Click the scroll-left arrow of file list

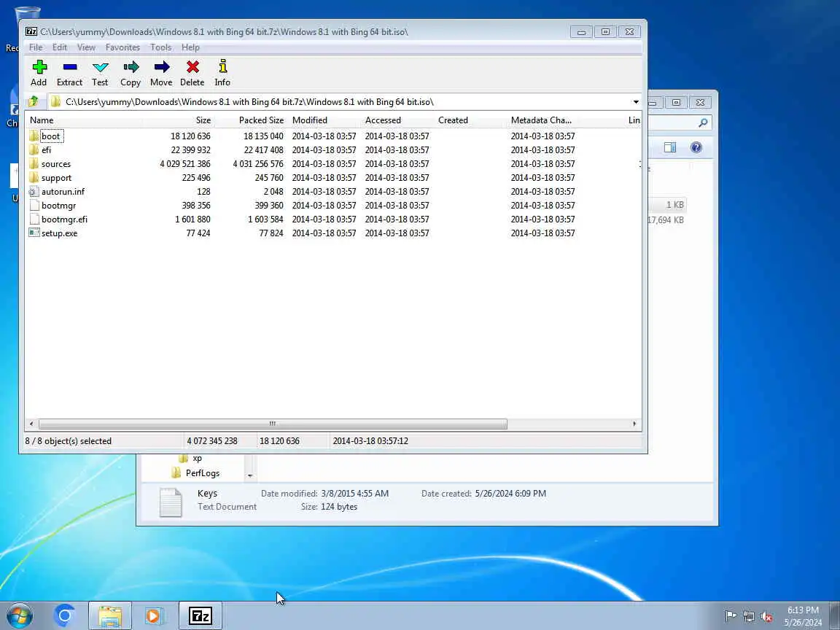pos(31,424)
